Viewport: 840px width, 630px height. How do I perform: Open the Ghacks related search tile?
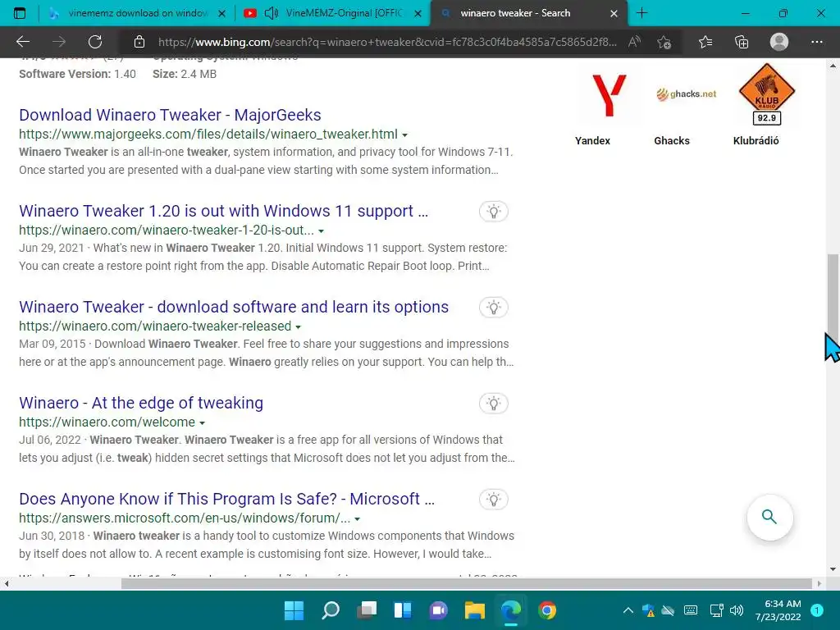coord(687,105)
